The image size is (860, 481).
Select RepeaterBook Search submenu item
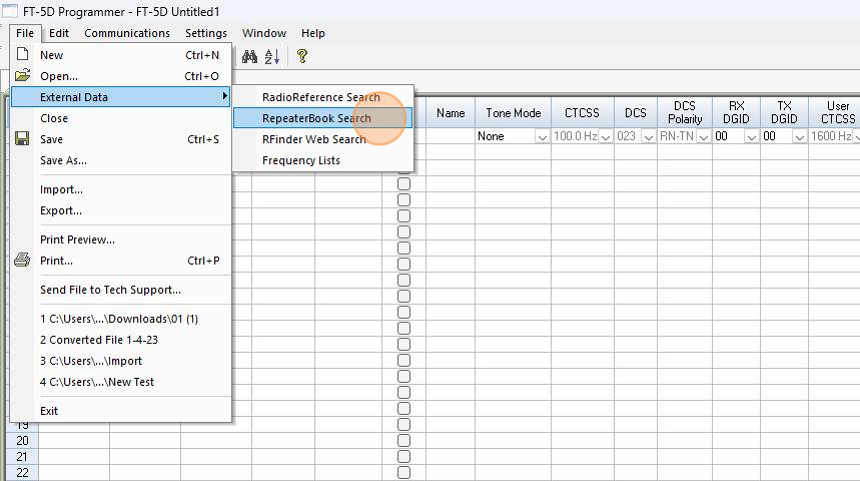click(x=322, y=118)
